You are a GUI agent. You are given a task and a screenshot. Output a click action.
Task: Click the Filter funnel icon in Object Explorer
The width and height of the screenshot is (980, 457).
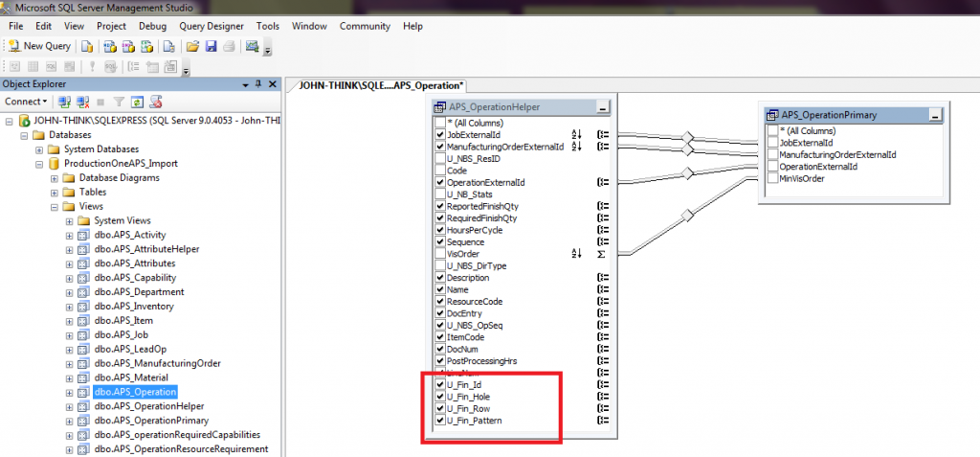[119, 102]
